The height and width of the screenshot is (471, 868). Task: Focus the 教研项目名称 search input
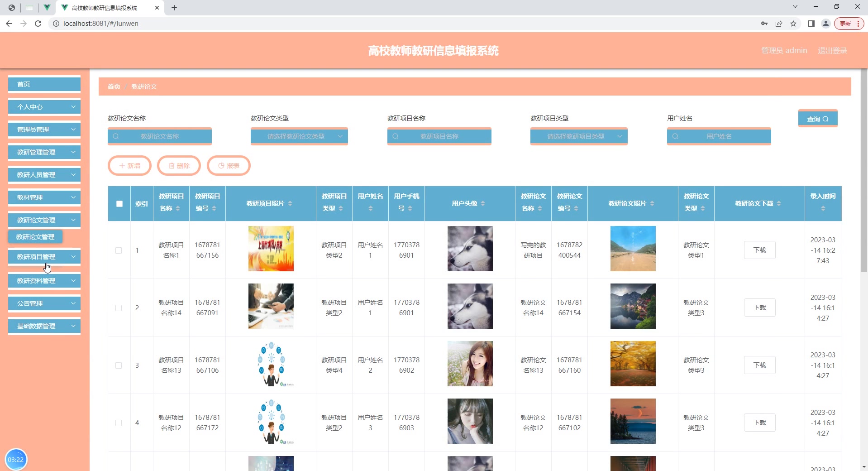[x=439, y=136]
